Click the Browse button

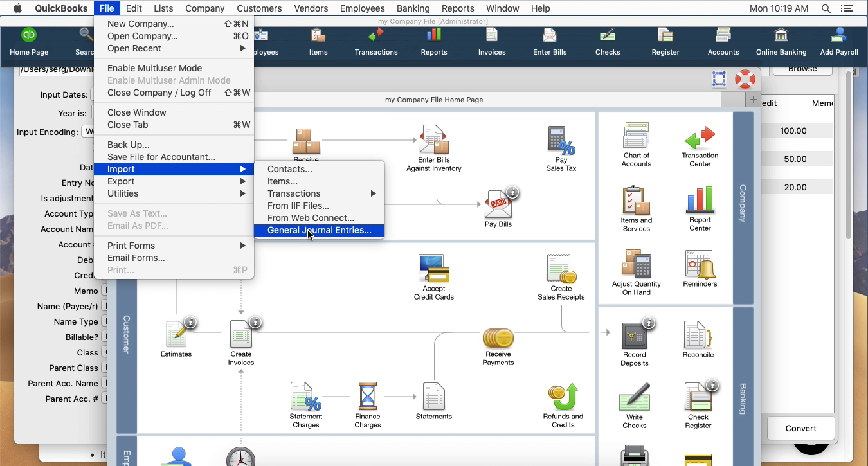[x=802, y=69]
